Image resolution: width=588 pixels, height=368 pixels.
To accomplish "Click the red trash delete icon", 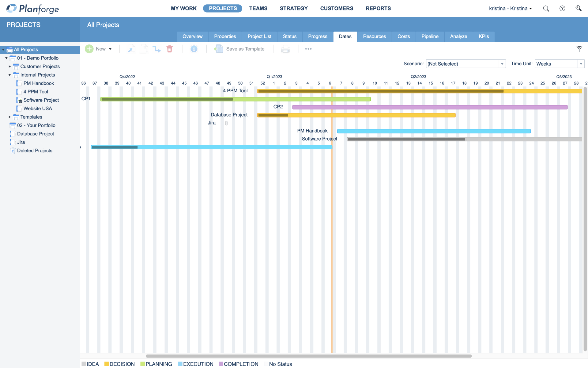I will (x=170, y=49).
